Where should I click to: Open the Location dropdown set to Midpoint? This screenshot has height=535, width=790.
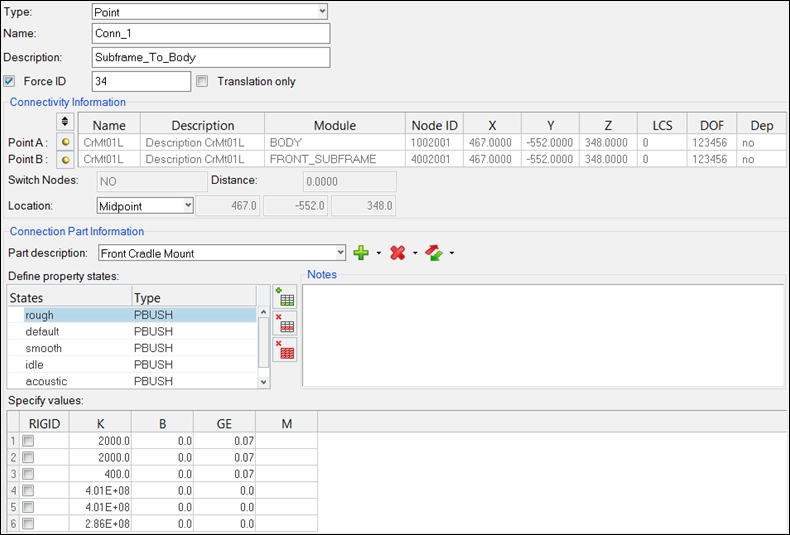click(144, 206)
